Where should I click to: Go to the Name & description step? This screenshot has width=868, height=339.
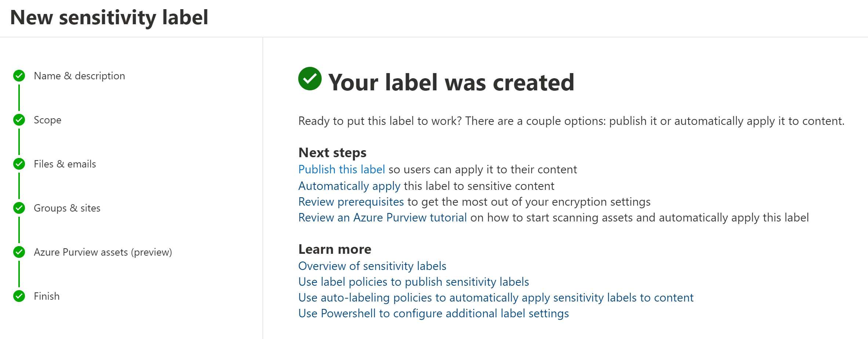pyautogui.click(x=79, y=76)
